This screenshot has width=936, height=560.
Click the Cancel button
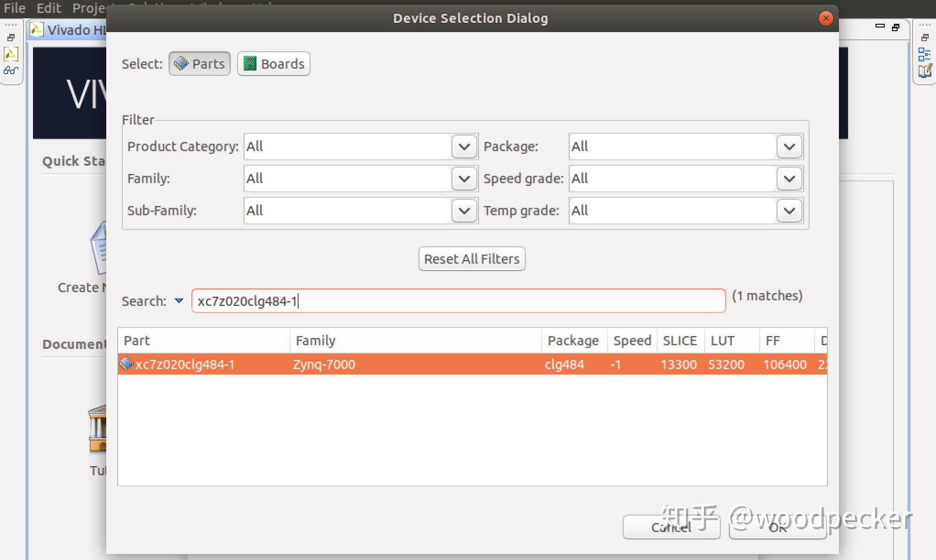tap(671, 527)
